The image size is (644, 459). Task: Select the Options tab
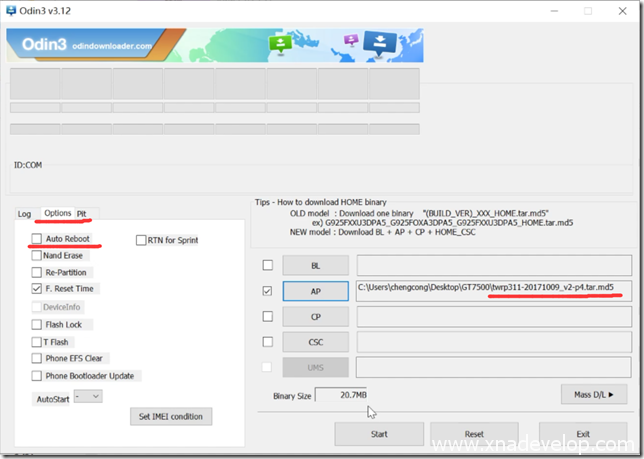point(57,214)
